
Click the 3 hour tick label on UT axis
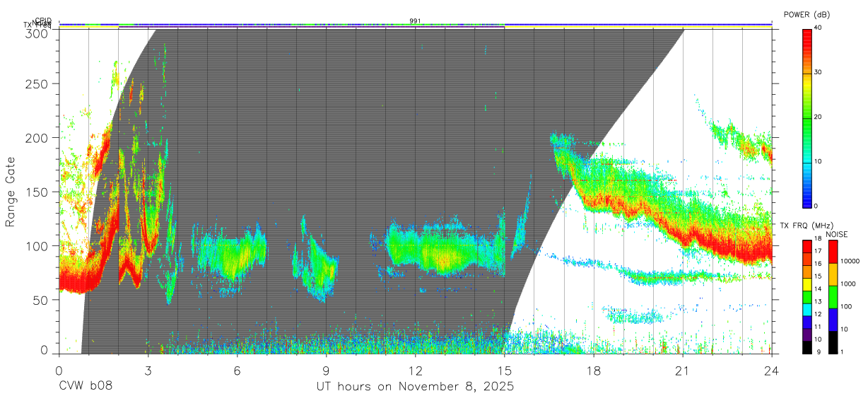coord(148,370)
